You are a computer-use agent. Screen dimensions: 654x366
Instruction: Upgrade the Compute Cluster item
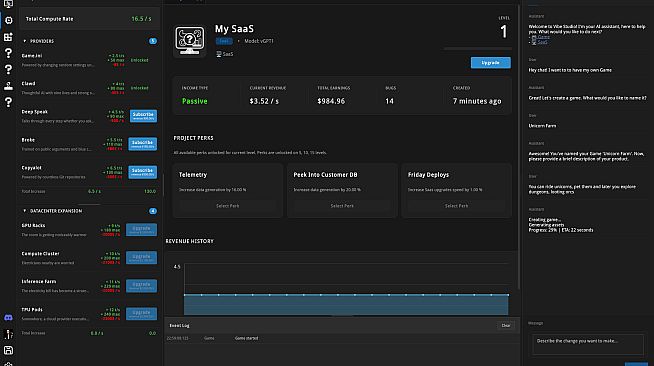point(141,258)
